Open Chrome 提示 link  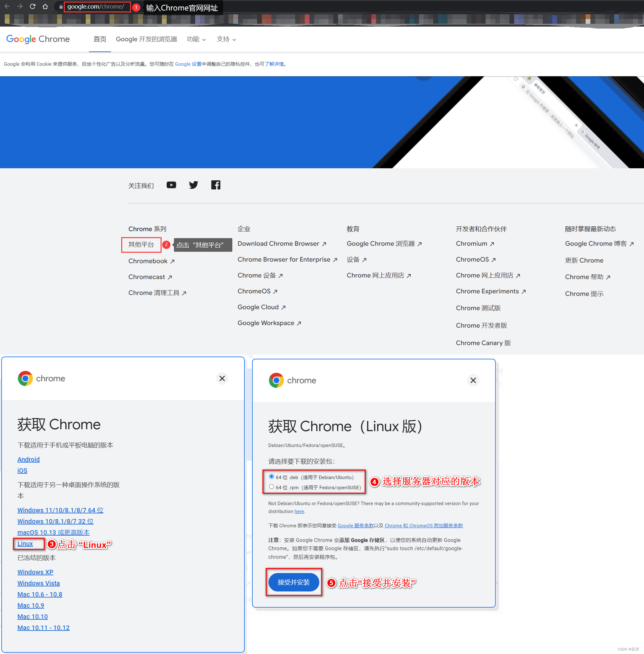click(584, 294)
